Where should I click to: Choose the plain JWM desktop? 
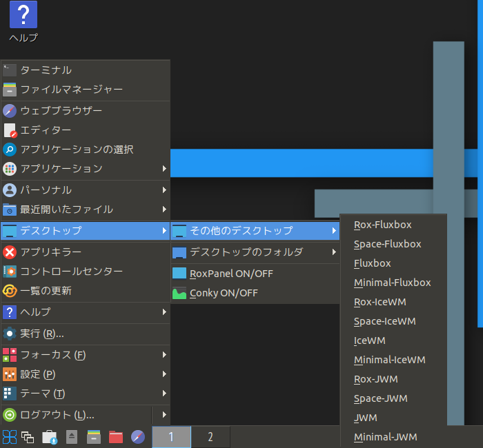(394, 418)
